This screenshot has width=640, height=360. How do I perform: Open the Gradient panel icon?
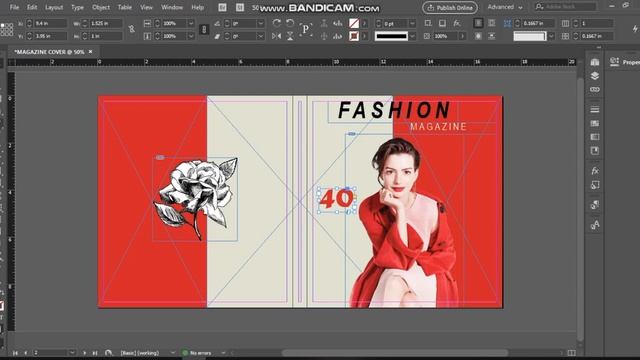click(x=595, y=137)
